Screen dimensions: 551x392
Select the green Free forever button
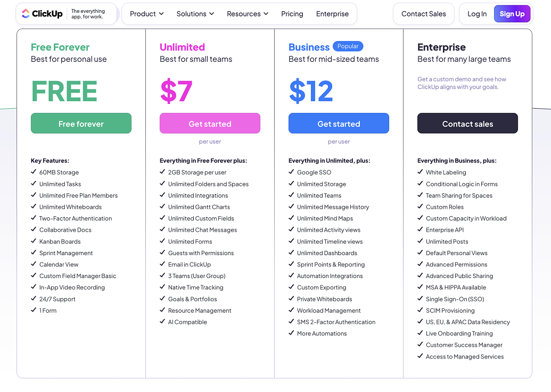point(81,124)
